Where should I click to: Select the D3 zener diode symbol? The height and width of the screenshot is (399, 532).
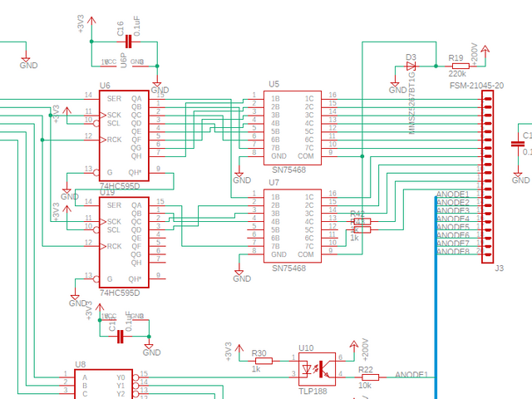[x=411, y=66]
